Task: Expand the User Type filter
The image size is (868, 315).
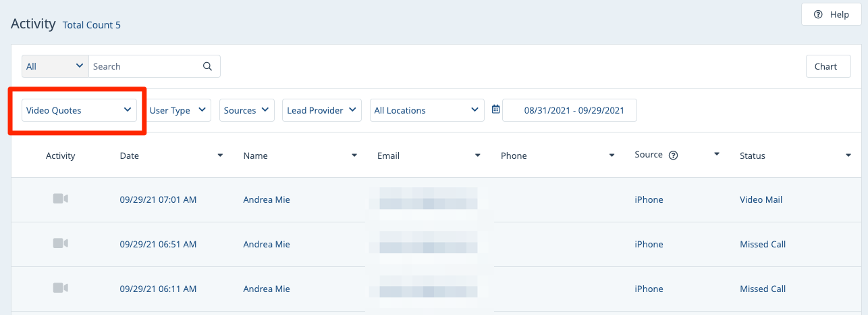Action: (178, 110)
